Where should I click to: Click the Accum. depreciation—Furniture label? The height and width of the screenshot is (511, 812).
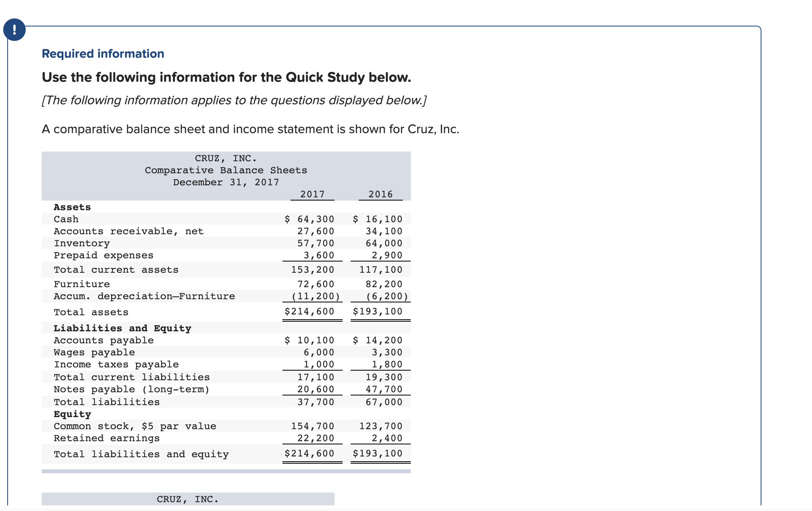pyautogui.click(x=144, y=296)
